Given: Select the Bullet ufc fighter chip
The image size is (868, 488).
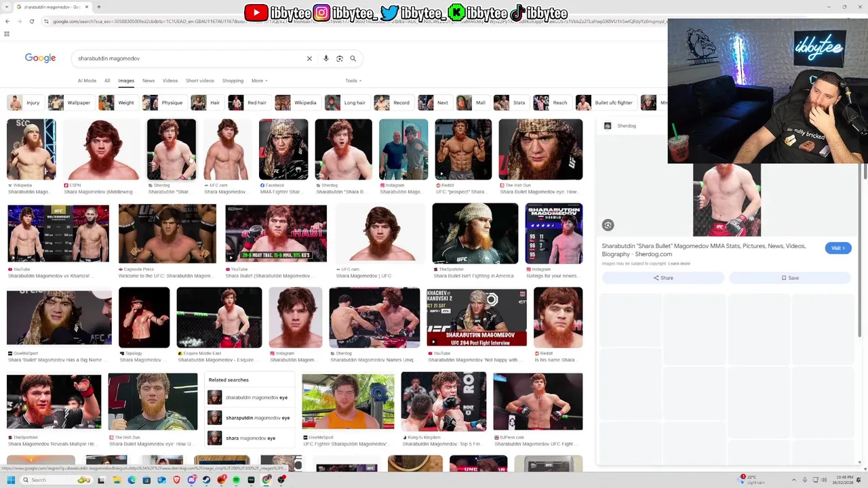Looking at the screenshot, I should pos(605,102).
